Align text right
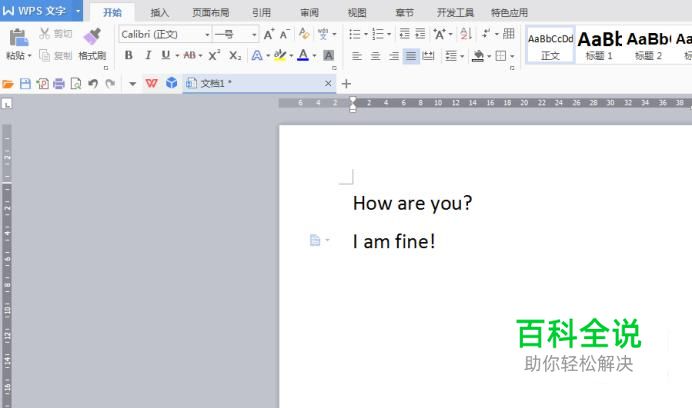The image size is (692, 408). coord(394,56)
